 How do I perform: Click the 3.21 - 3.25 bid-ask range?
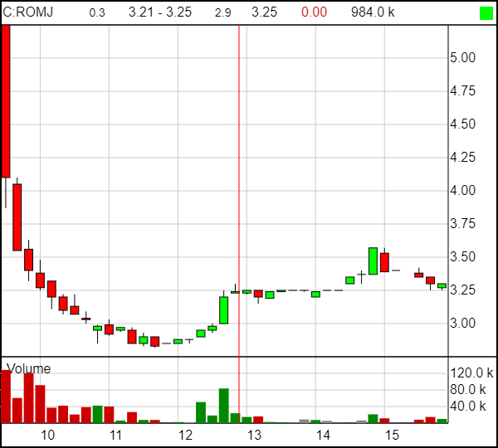(x=160, y=12)
